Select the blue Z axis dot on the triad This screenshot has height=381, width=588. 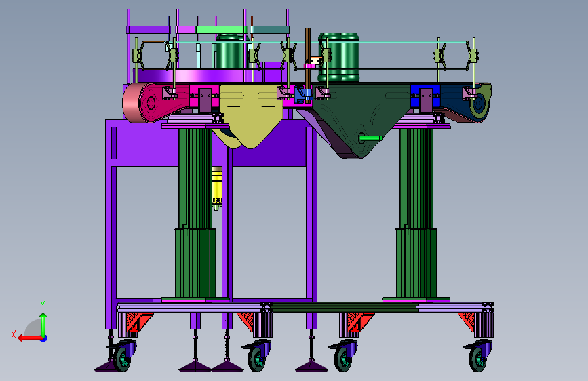[x=44, y=338]
